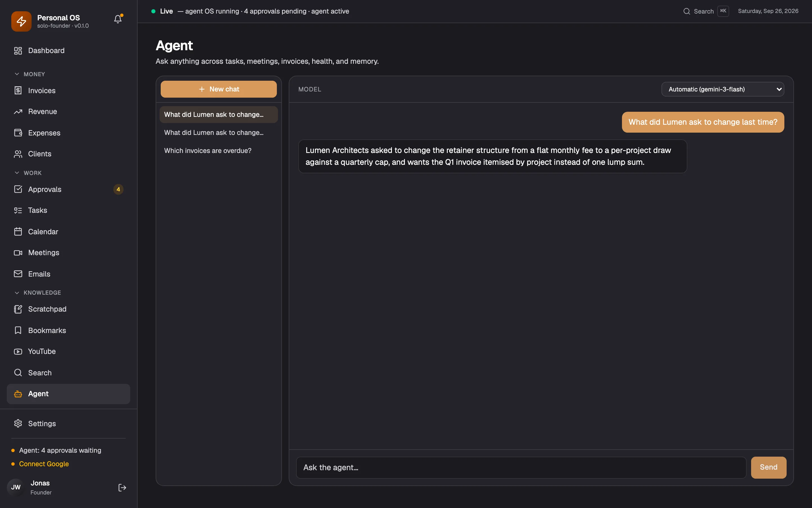Open the Revenue section
Image resolution: width=812 pixels, height=508 pixels.
[69, 111]
